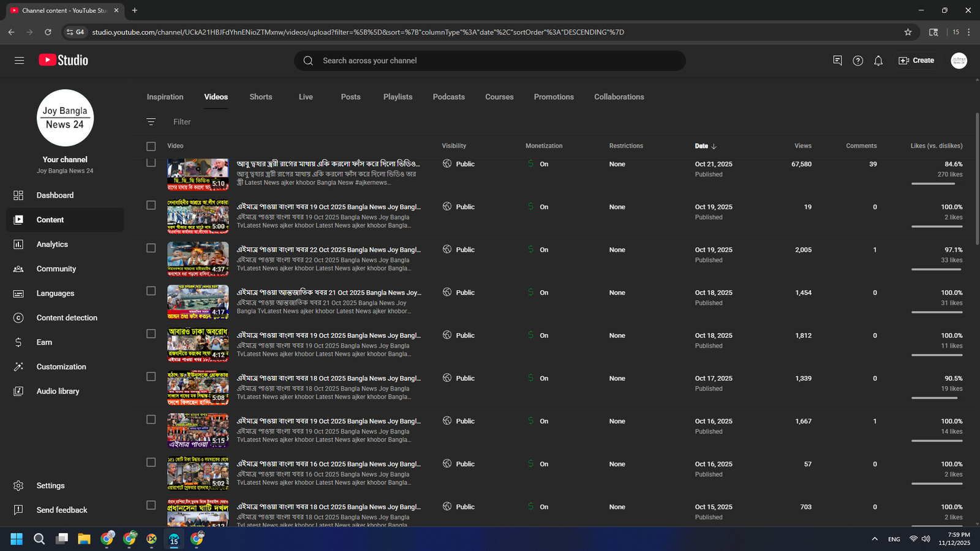Screen dimensions: 980x551
Task: Click the Views column header
Action: (802, 146)
